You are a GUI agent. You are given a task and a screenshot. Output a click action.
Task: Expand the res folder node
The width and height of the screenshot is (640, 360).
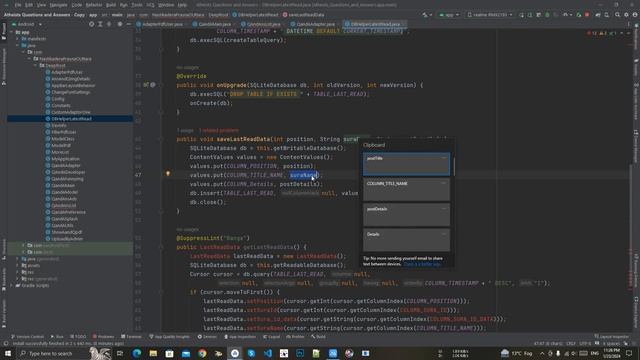(x=18, y=272)
